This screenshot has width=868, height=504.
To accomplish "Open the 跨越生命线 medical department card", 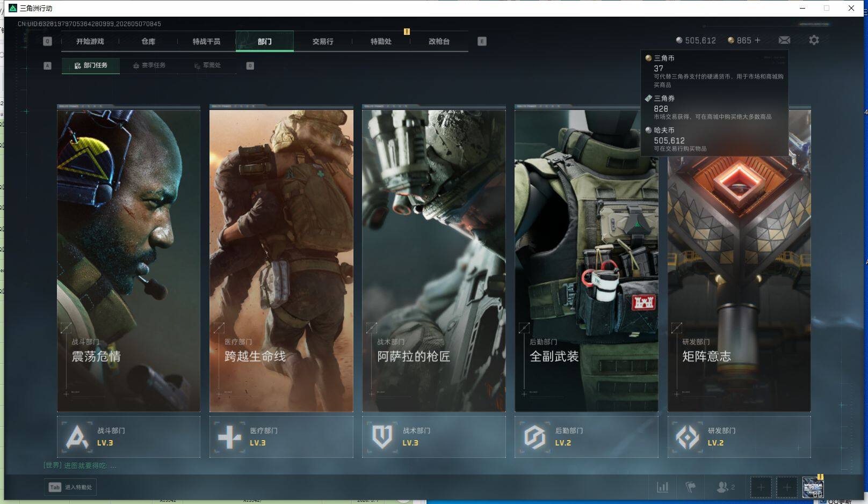I will 281,260.
